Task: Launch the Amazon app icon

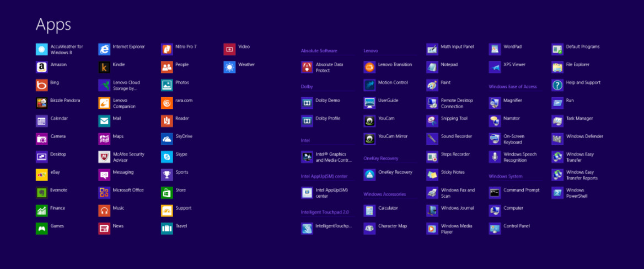Action: point(41,67)
